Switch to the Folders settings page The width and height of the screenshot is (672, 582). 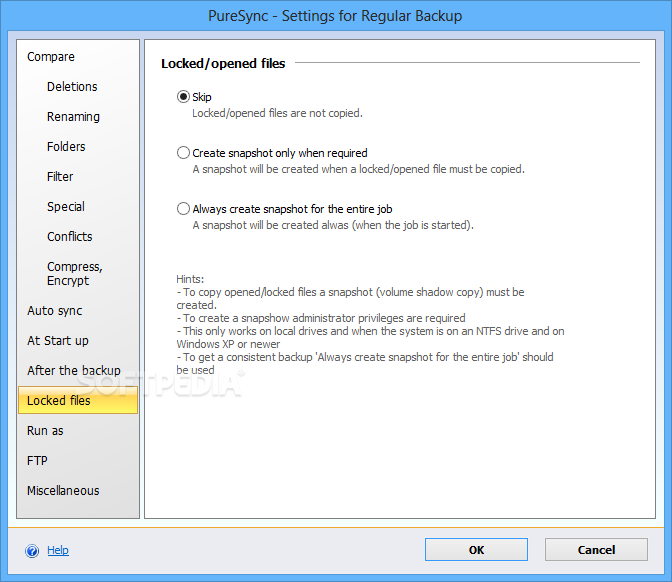point(66,147)
